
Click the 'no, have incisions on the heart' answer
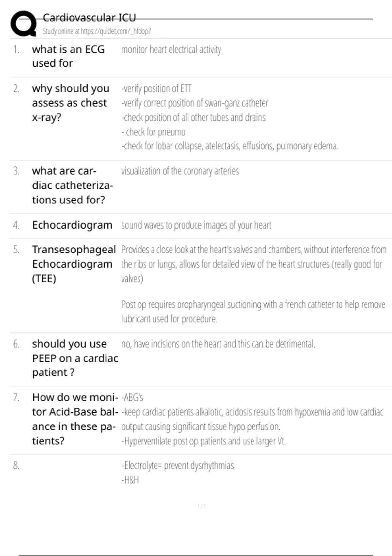coord(218,344)
